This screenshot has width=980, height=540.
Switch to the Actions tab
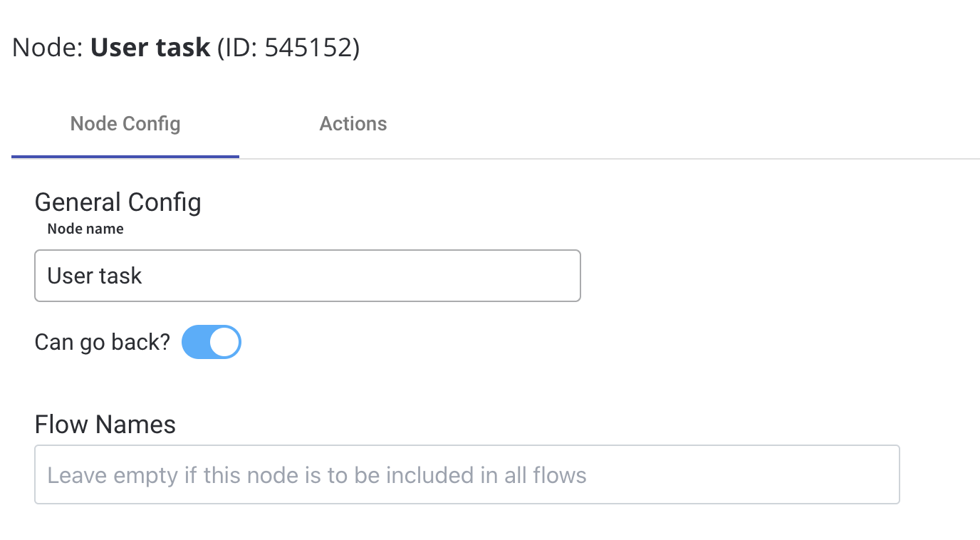pos(353,124)
